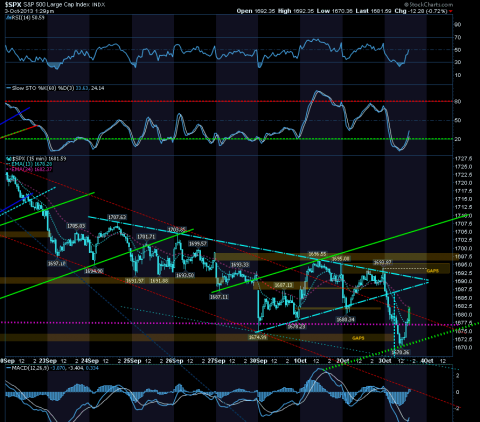
Task: Select the 27Sep date axis marker
Action: [216, 361]
